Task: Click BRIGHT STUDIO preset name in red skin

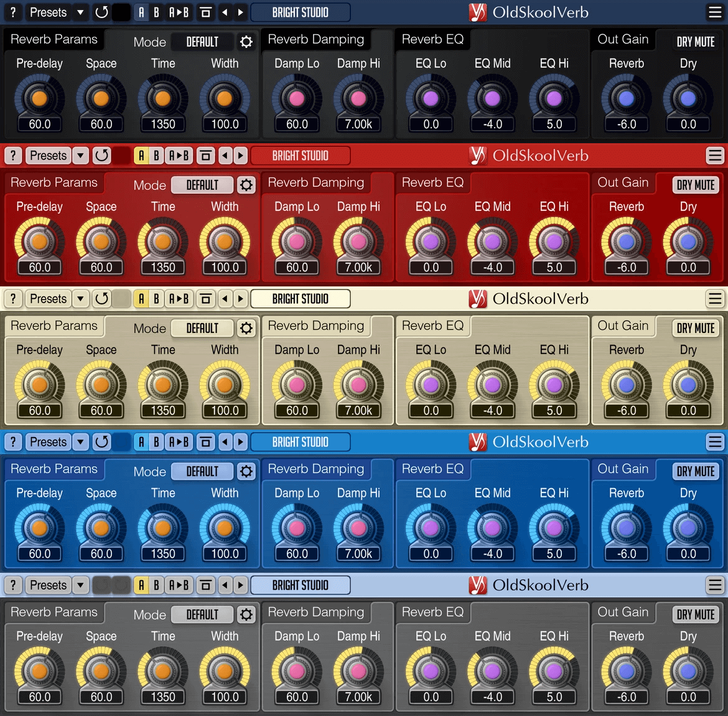Action: coord(301,156)
